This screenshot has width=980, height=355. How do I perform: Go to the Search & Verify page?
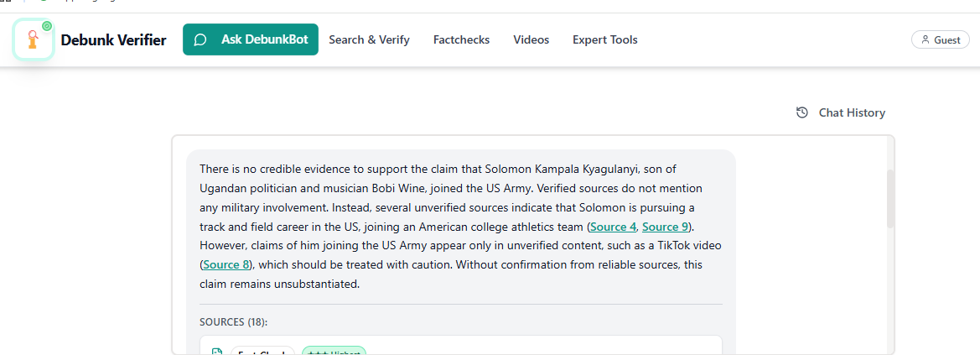(x=369, y=39)
